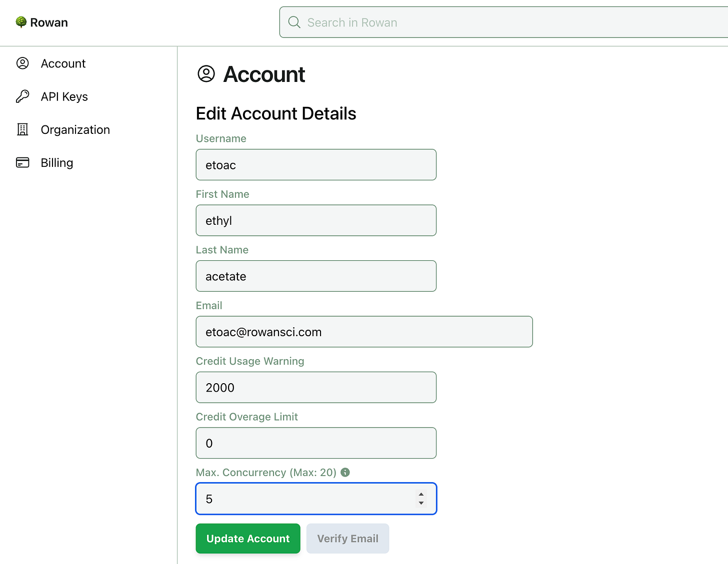
Task: Open the Organization sidebar item
Action: click(x=75, y=130)
